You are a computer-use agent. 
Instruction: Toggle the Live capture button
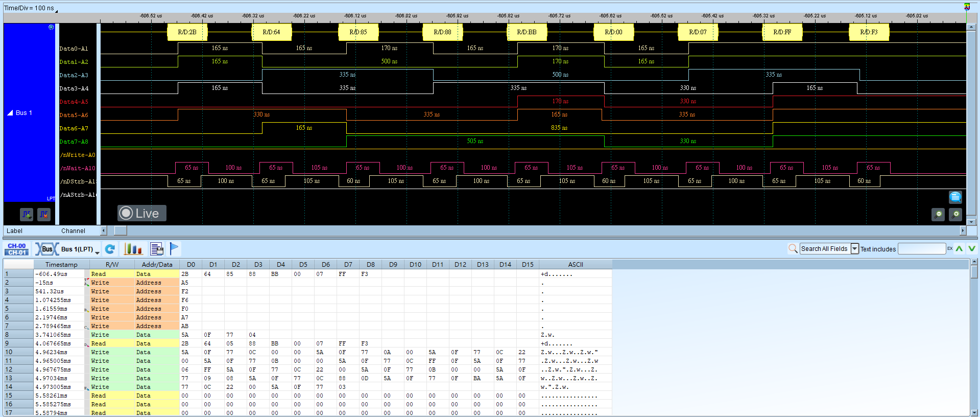click(142, 213)
